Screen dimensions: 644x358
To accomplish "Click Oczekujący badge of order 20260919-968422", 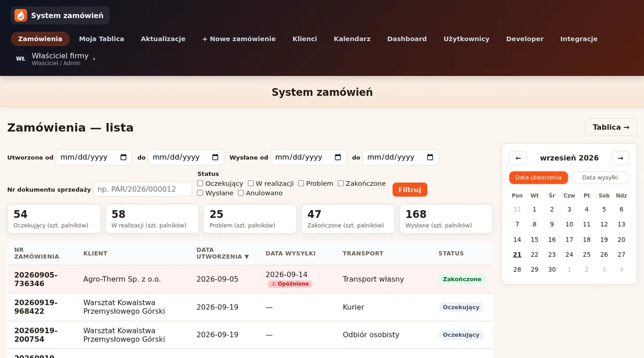I will 461,307.
